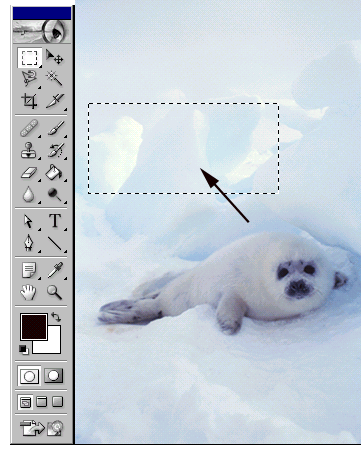Choose the Clone Stamp tool
This screenshot has width=361, height=455.
point(29,150)
